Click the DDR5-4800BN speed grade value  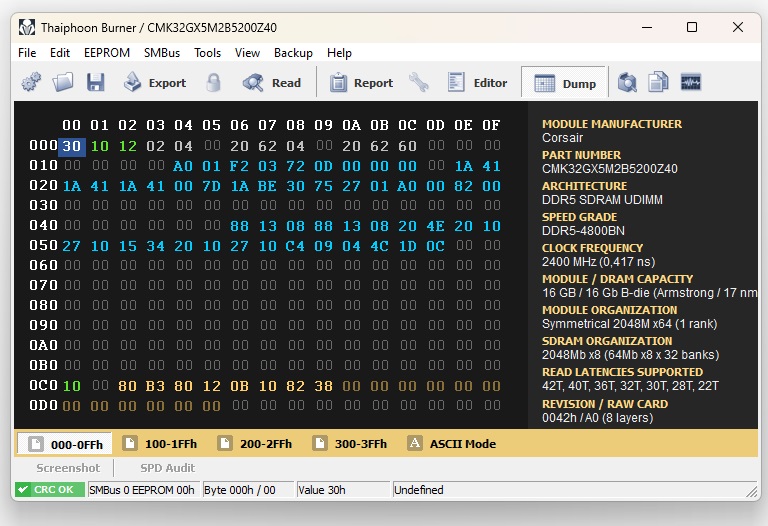click(583, 230)
